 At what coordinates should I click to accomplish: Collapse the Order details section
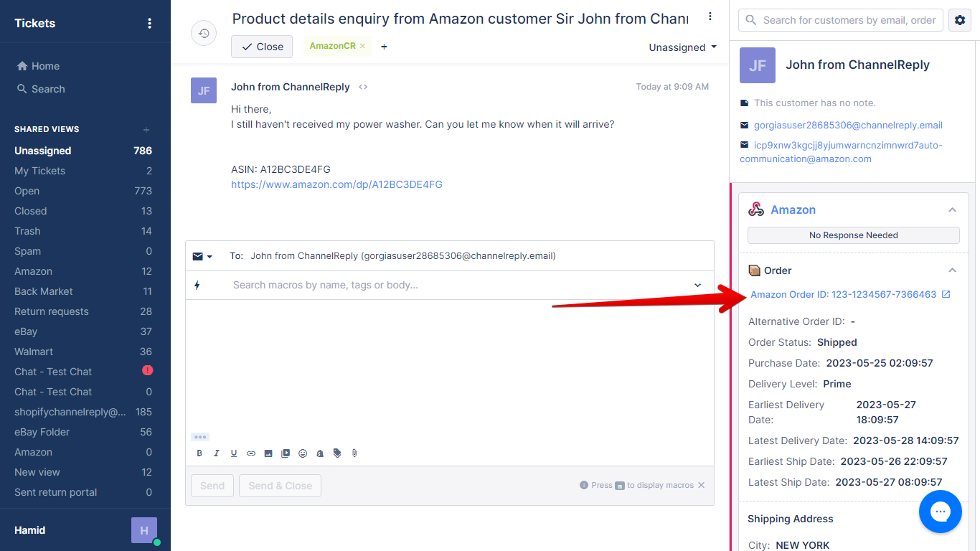[953, 270]
